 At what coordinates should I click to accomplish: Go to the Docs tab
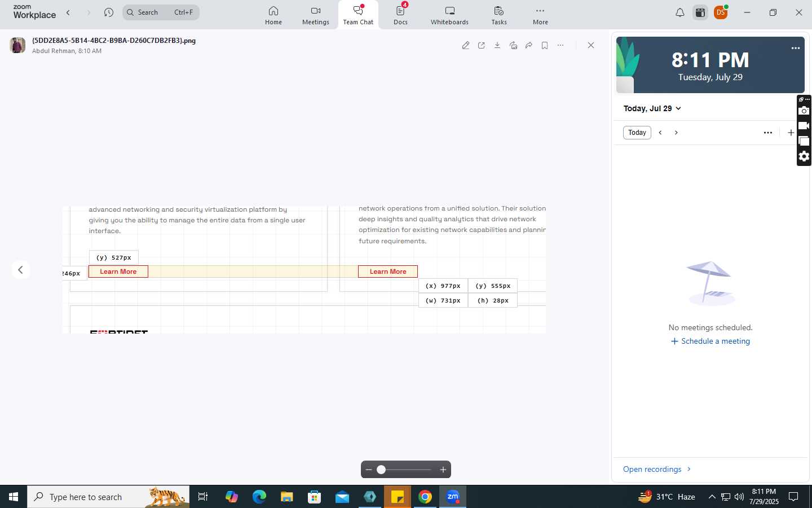pyautogui.click(x=401, y=15)
